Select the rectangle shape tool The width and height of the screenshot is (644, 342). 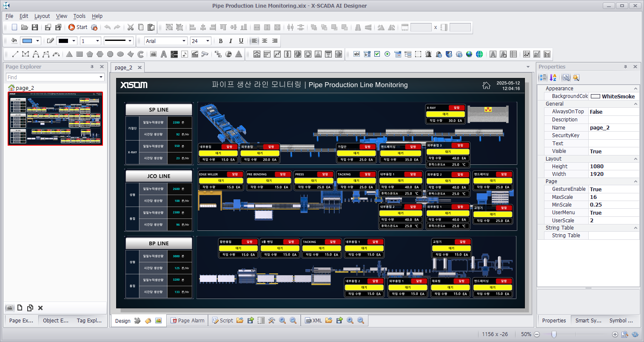(80, 54)
